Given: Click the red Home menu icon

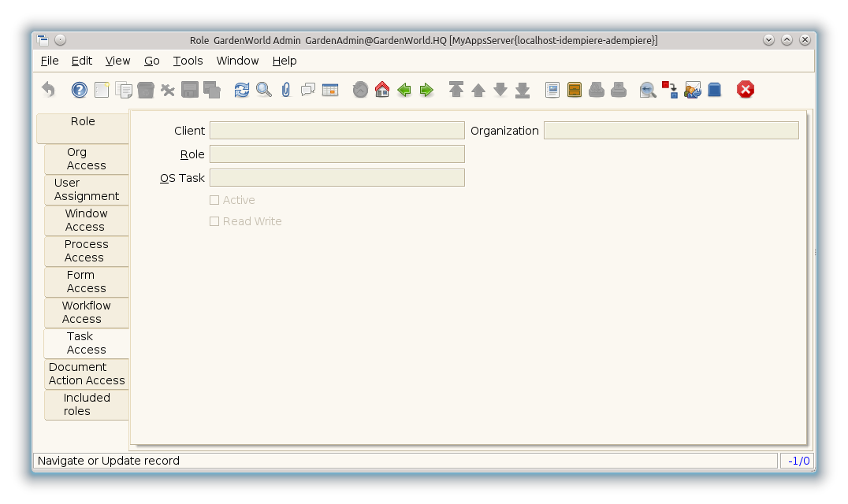Looking at the screenshot, I should point(382,90).
